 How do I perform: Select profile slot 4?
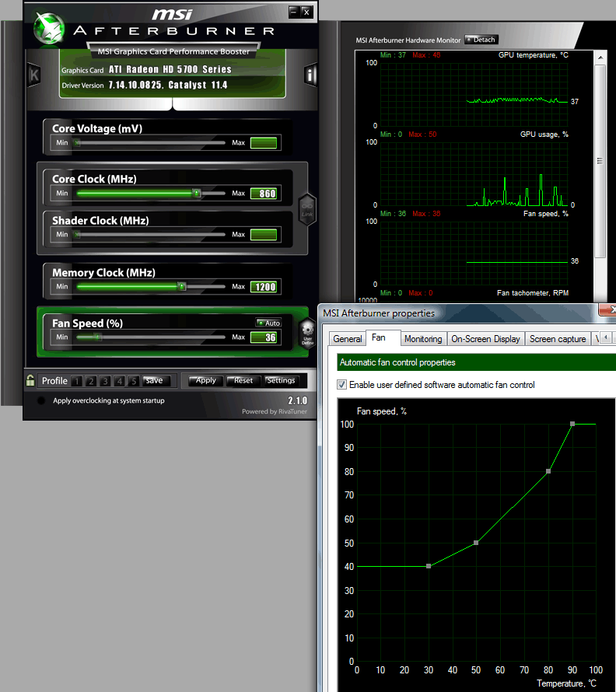pyautogui.click(x=119, y=381)
